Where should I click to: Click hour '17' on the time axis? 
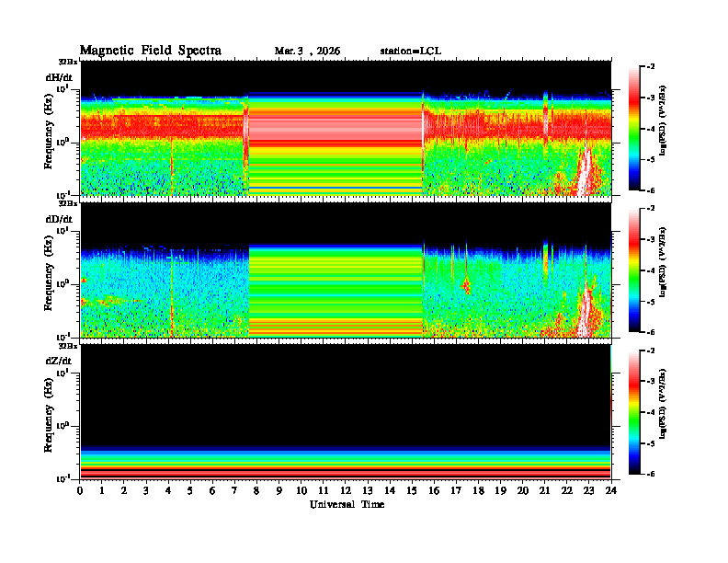pos(457,491)
